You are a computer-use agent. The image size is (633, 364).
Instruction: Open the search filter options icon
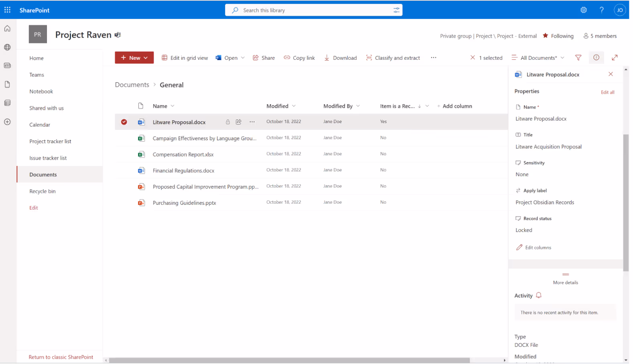tap(396, 10)
